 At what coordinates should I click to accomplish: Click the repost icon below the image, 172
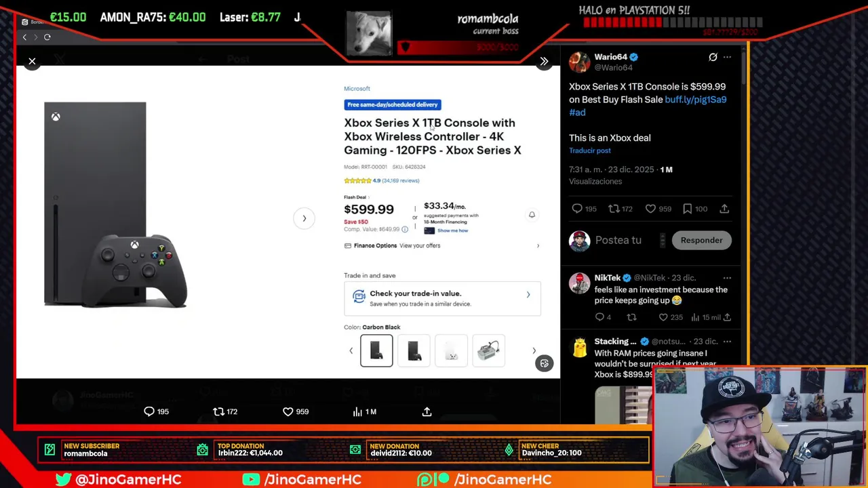point(218,411)
